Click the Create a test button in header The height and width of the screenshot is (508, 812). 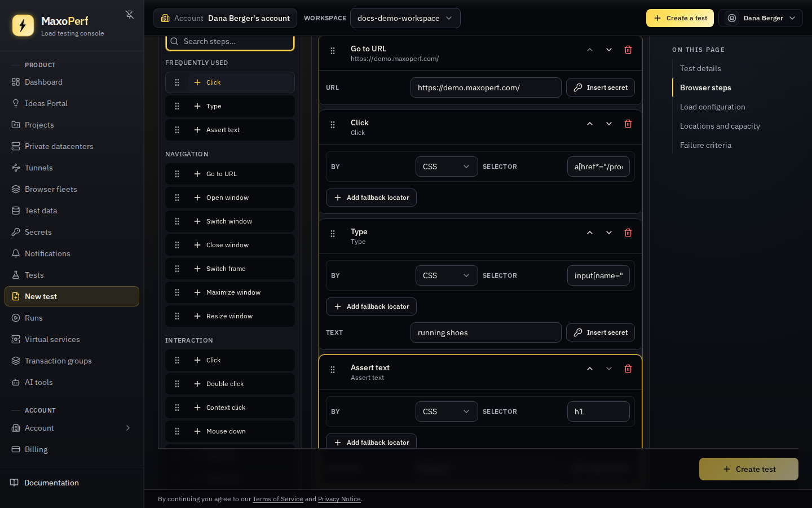(x=680, y=18)
